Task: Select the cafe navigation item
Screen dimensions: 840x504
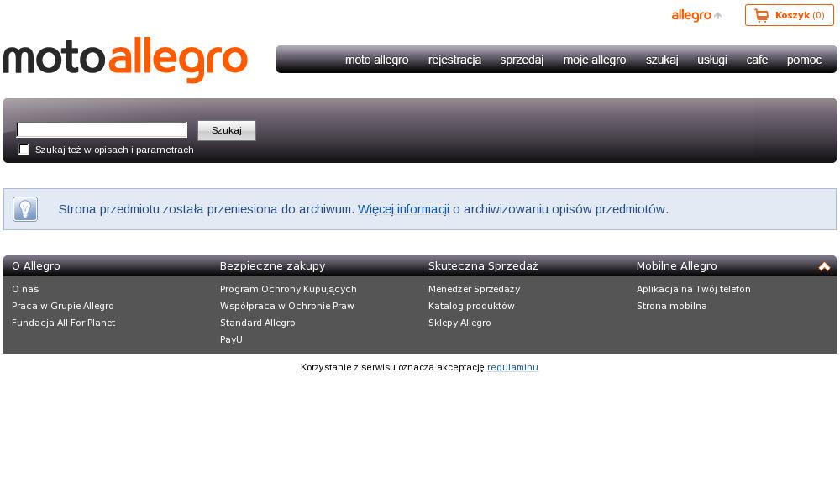Action: (757, 60)
